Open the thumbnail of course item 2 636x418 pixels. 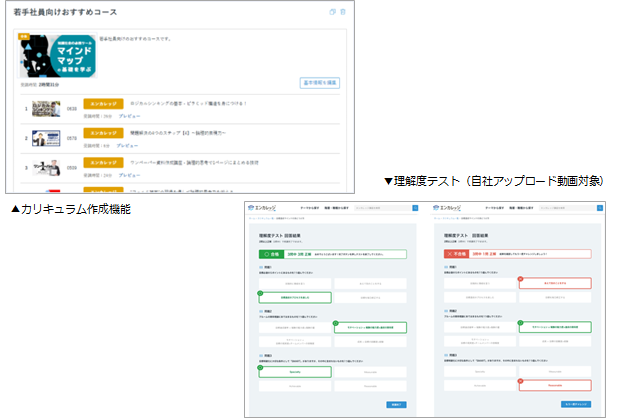tap(46, 138)
